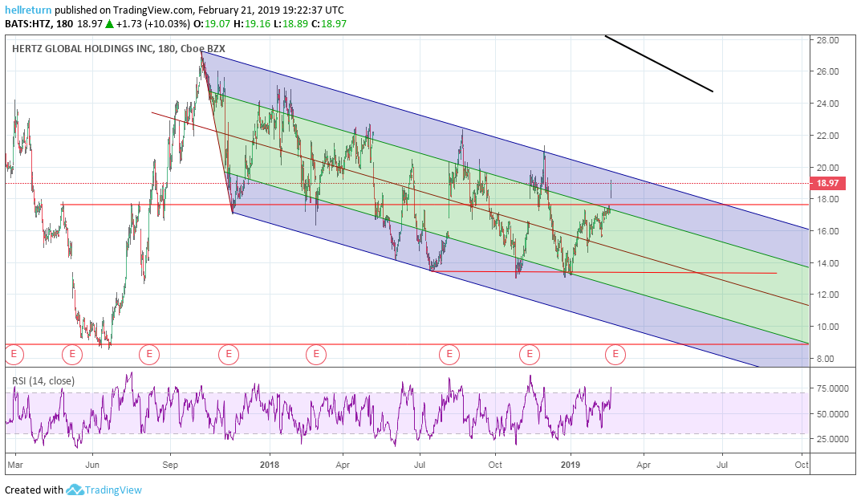Click the Sep date label on time axis
861x504 pixels.
click(170, 465)
